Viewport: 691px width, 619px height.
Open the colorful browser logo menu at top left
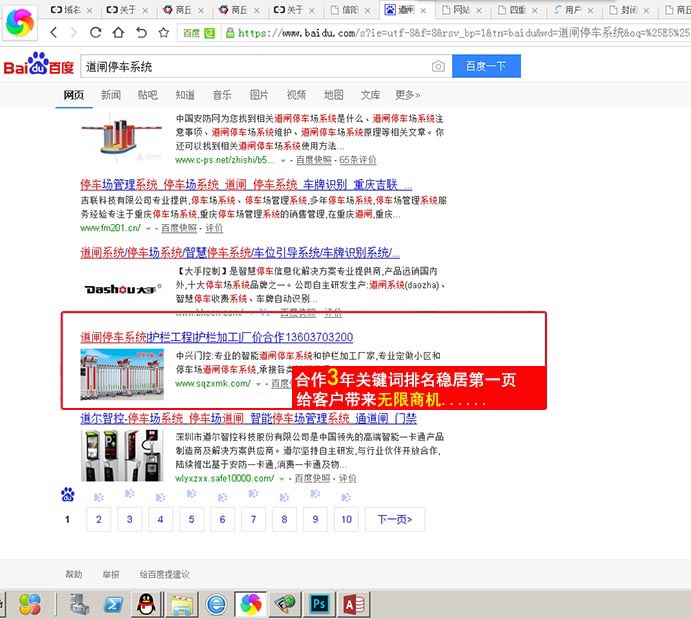click(20, 22)
